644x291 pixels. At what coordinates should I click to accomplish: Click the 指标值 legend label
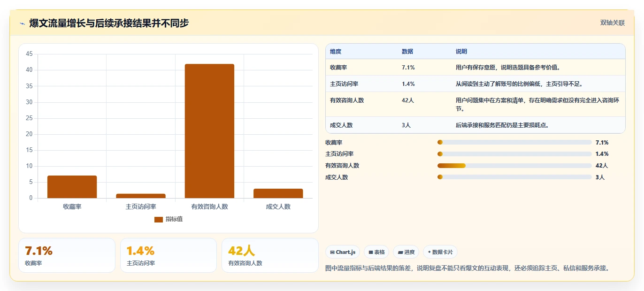point(174,219)
